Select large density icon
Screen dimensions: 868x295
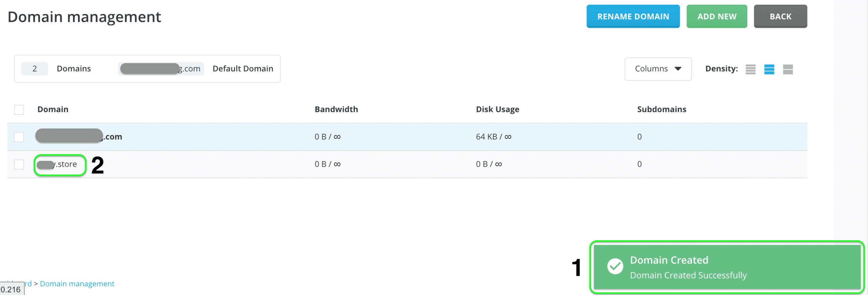coord(788,69)
